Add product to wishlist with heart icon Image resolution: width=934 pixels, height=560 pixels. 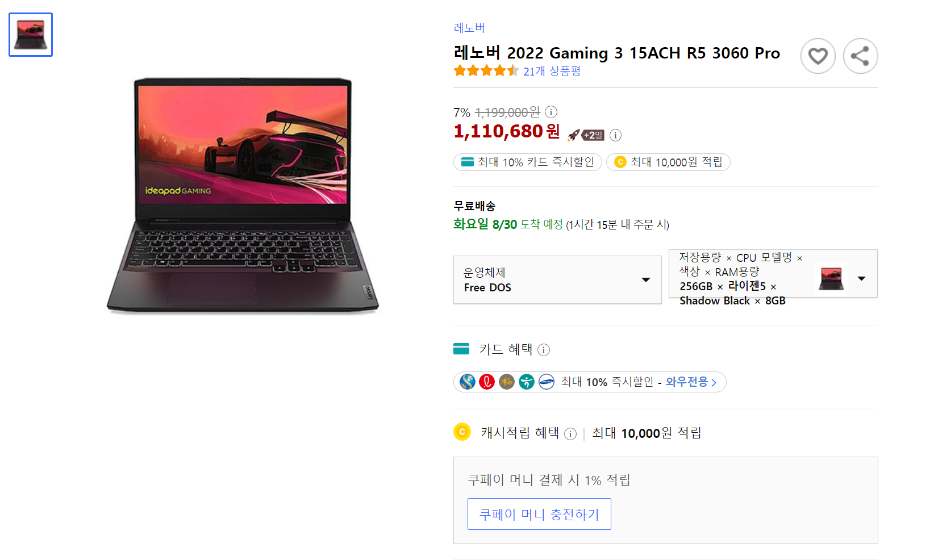click(818, 56)
